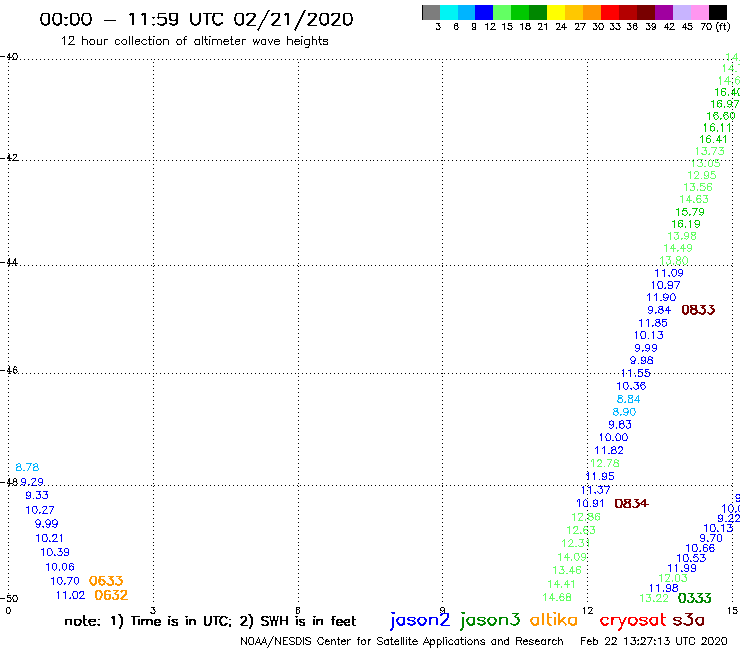Select wave height value 9.98
The image size is (740, 650).
click(x=642, y=360)
